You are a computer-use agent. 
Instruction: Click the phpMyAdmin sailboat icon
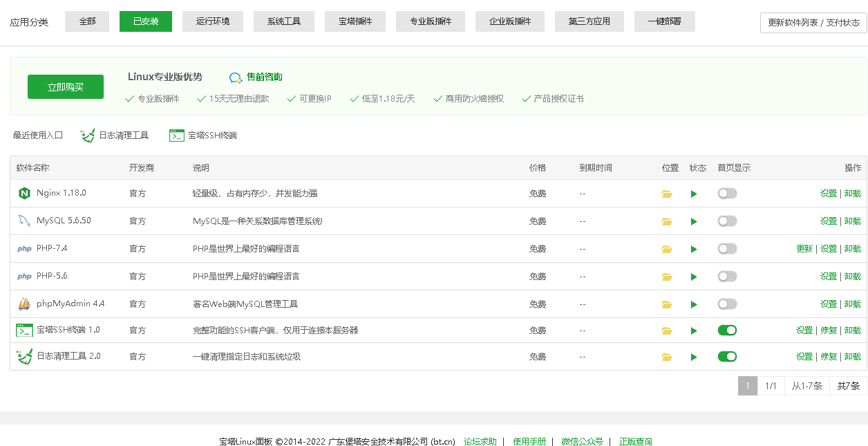(24, 304)
